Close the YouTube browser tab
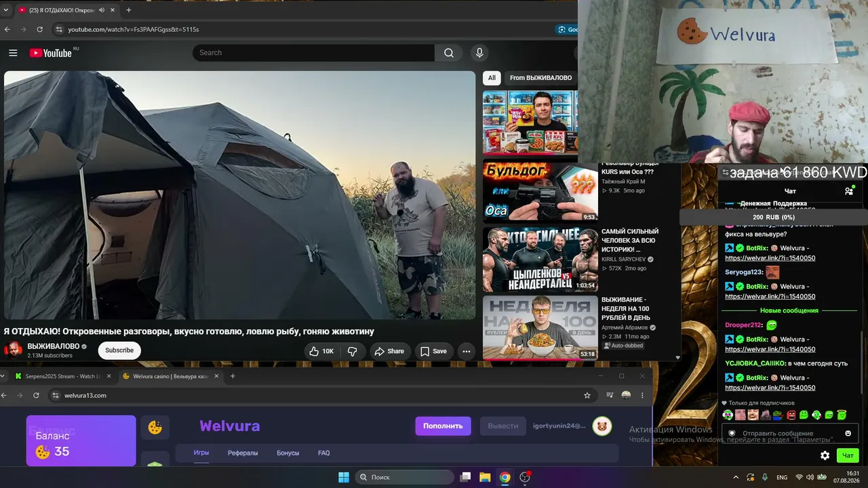This screenshot has height=488, width=868. coord(111,10)
